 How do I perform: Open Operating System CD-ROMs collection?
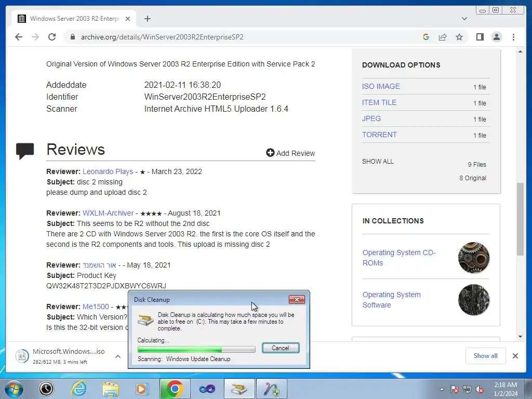click(399, 258)
